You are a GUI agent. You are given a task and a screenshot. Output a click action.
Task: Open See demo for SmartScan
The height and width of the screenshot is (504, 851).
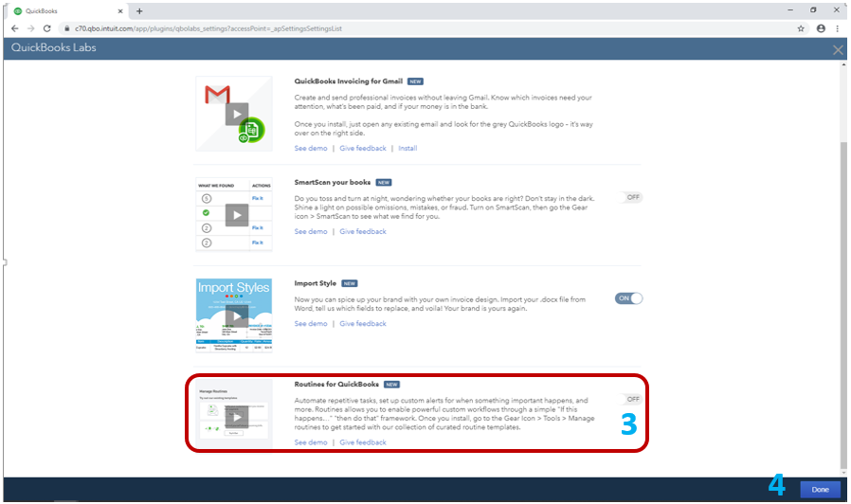click(x=311, y=232)
